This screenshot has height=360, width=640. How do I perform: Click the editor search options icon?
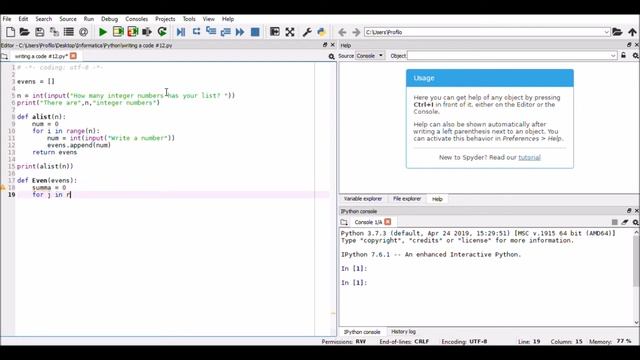(331, 56)
